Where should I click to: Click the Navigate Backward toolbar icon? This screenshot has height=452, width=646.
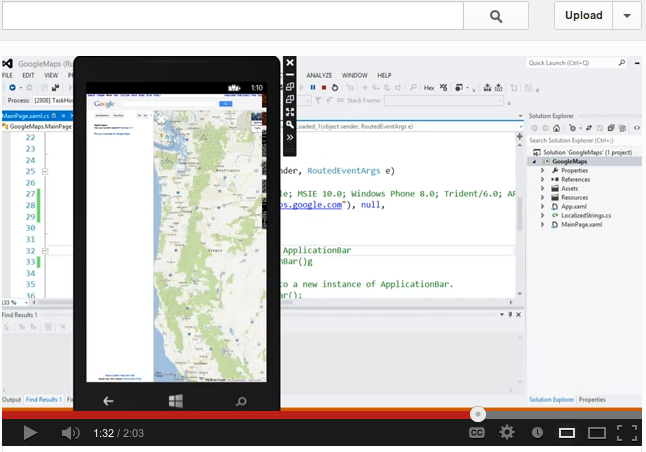(x=12, y=87)
